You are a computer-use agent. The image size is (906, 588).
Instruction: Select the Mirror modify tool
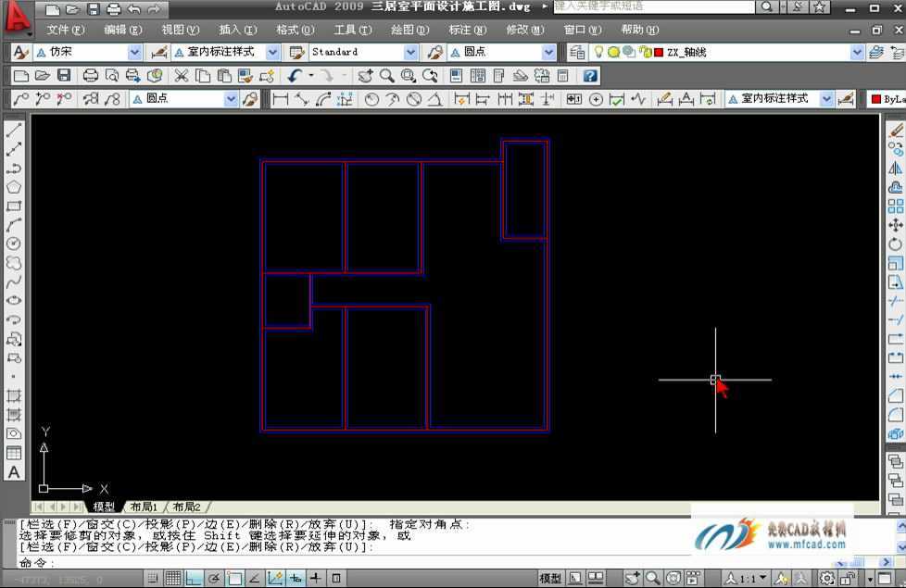pyautogui.click(x=896, y=169)
